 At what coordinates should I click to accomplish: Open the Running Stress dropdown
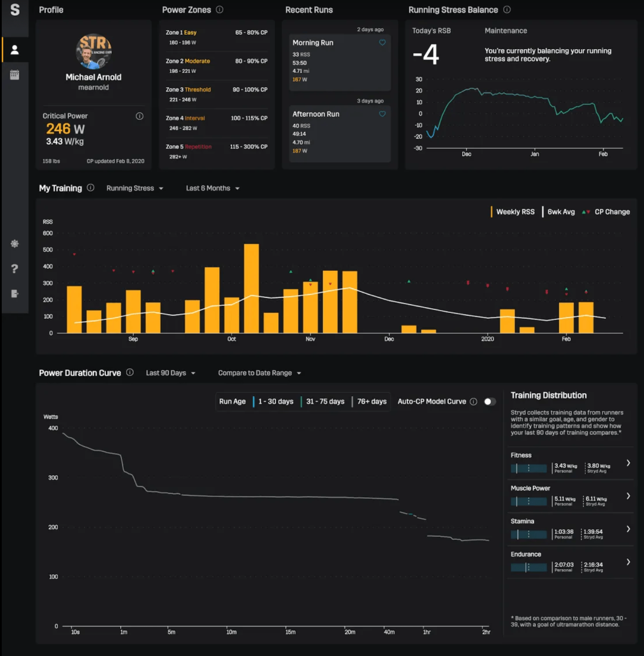click(135, 188)
